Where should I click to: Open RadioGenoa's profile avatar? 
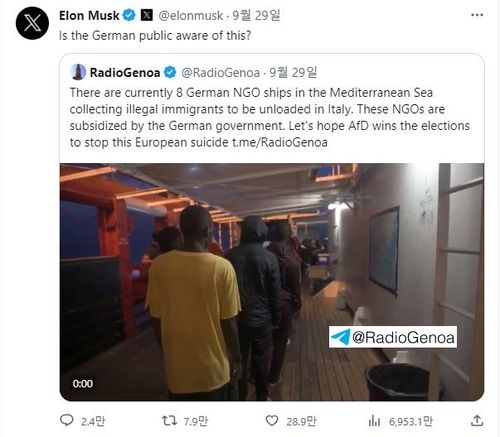[78, 72]
